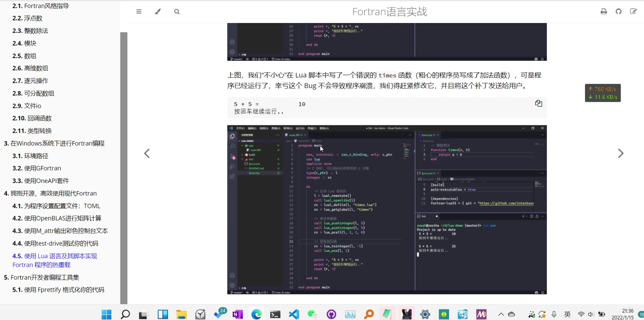The width and height of the screenshot is (644, 320).
Task: Go to the previous chapter arrow
Action: pyautogui.click(x=147, y=154)
